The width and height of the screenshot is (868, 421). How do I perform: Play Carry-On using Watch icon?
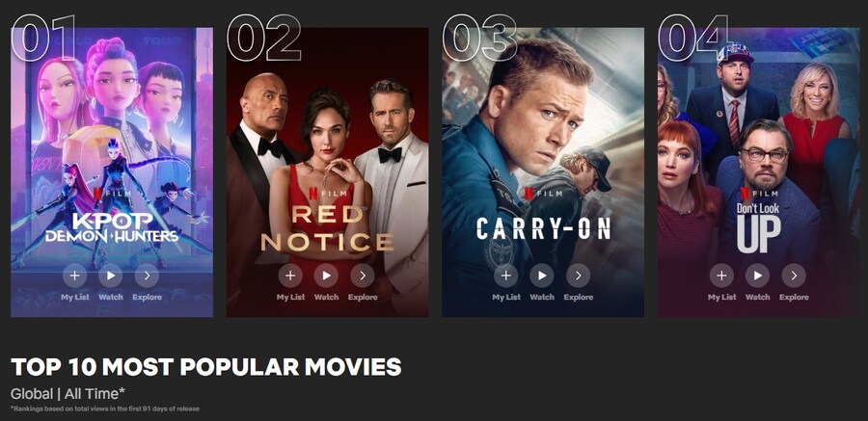pyautogui.click(x=542, y=276)
